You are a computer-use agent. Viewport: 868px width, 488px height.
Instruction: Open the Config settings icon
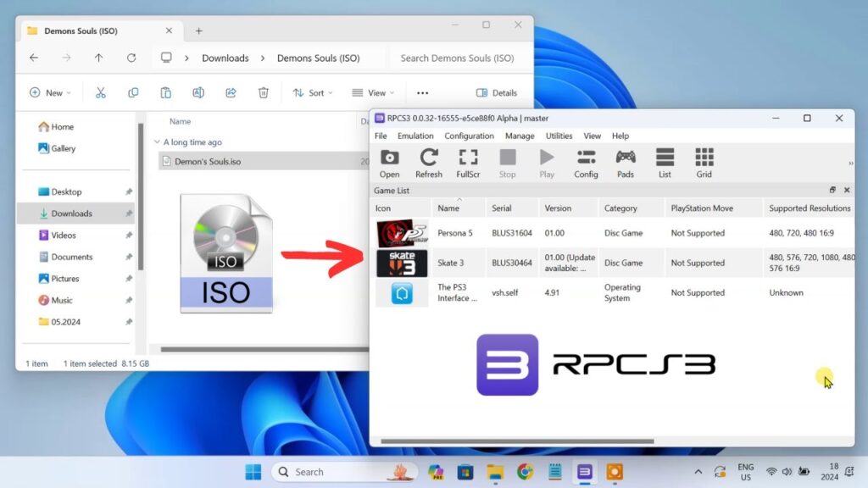(x=586, y=162)
